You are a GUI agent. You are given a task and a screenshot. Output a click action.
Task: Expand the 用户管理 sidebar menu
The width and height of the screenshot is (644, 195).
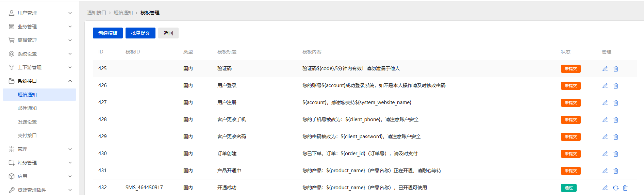click(x=39, y=13)
